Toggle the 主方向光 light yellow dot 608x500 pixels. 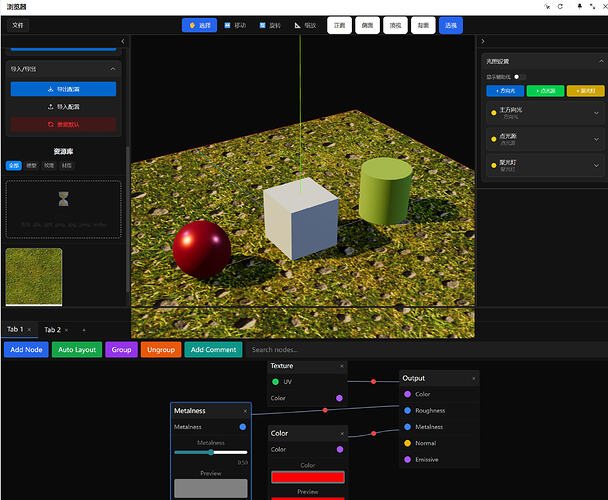pyautogui.click(x=494, y=113)
